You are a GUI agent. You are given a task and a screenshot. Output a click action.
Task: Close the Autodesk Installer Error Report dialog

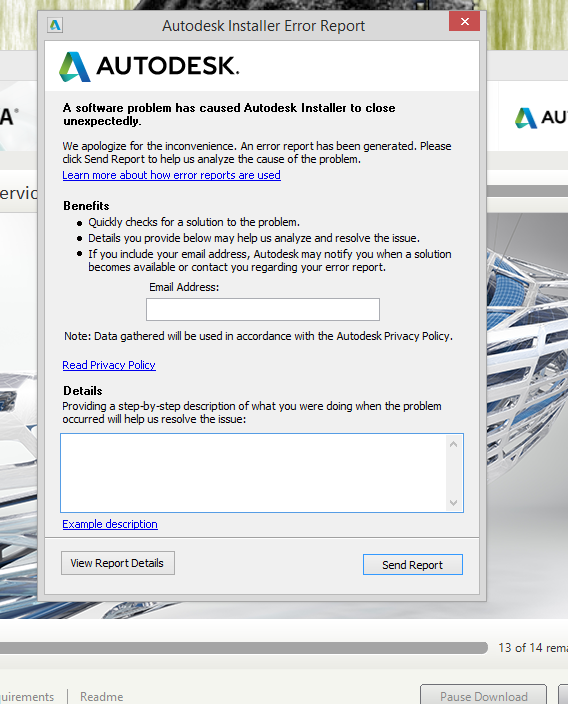pos(464,21)
